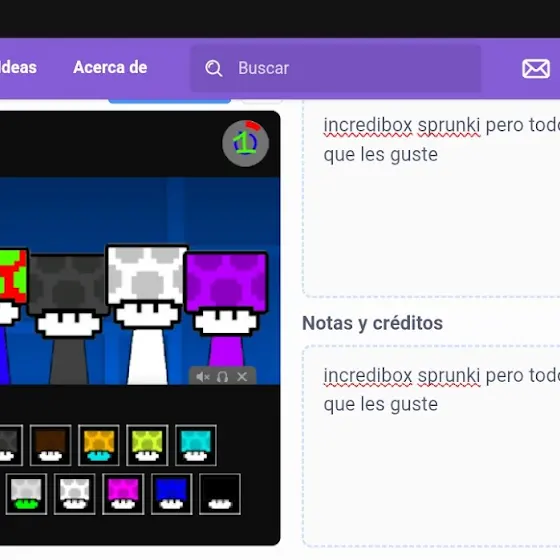The height and width of the screenshot is (560, 560).
Task: Click the search magnifier icon
Action: click(x=214, y=68)
